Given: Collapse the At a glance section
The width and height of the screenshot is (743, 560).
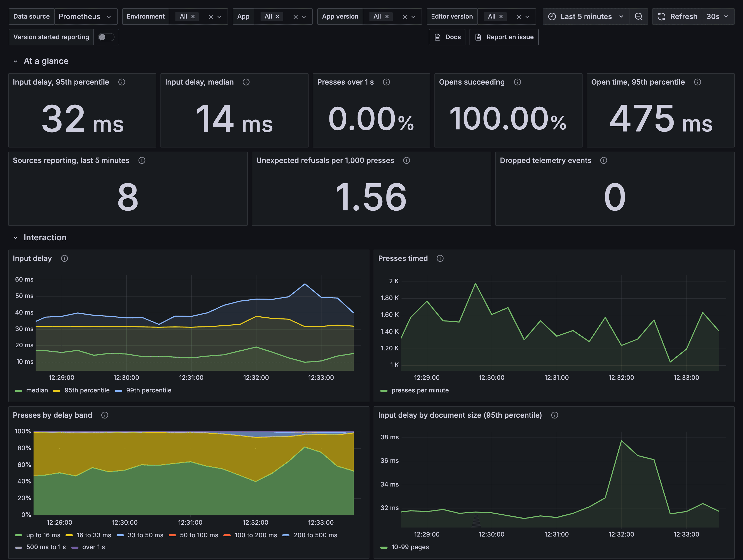Looking at the screenshot, I should [x=15, y=61].
